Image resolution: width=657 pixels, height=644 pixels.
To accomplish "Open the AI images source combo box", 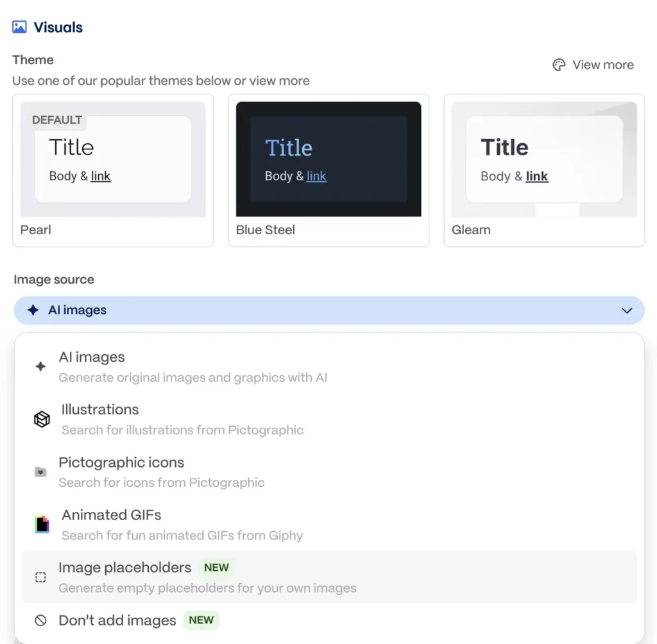I will 329,310.
